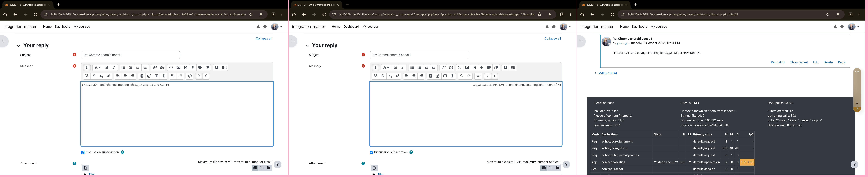
Task: Insert bulleted list in left window editor
Action: [x=123, y=68]
